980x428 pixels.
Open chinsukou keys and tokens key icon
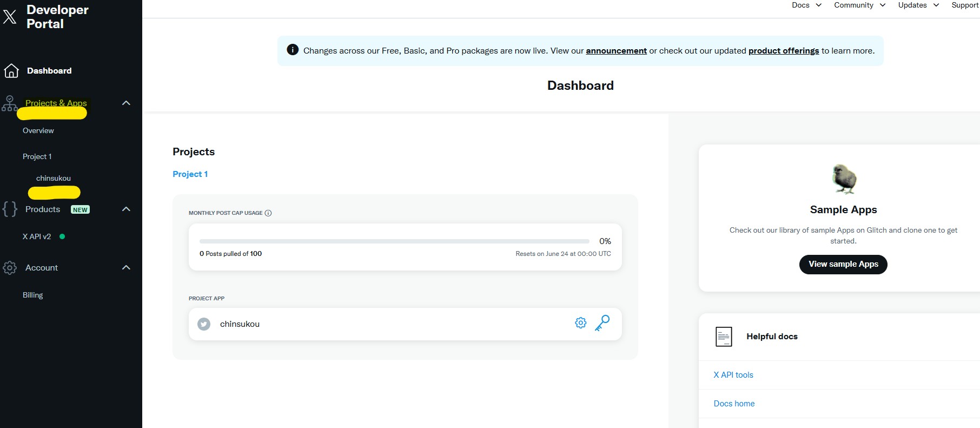coord(602,323)
